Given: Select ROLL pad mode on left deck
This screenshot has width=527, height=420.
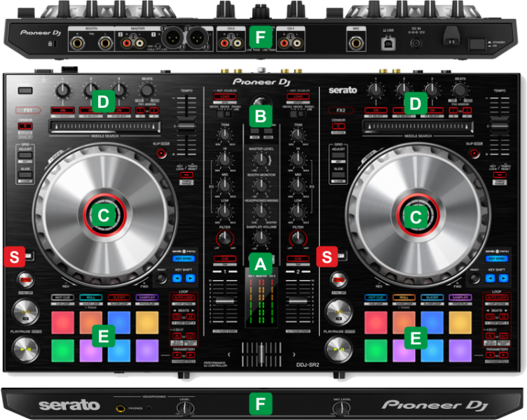Looking at the screenshot, I should [90, 297].
